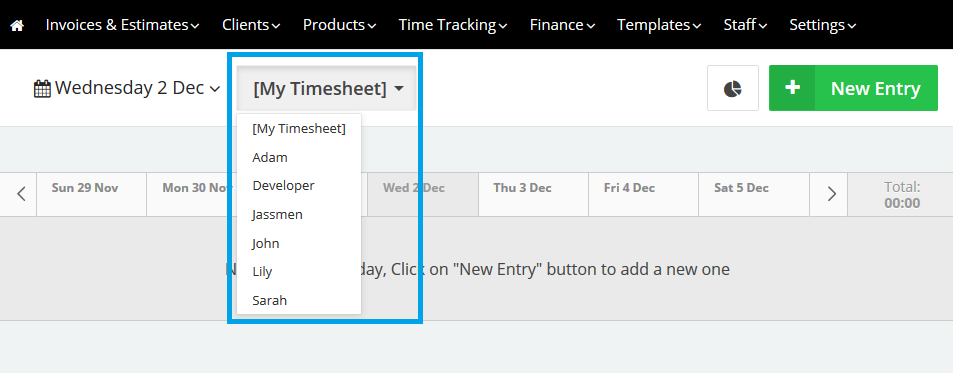
Task: Go to previous week with left arrow
Action: (21, 194)
